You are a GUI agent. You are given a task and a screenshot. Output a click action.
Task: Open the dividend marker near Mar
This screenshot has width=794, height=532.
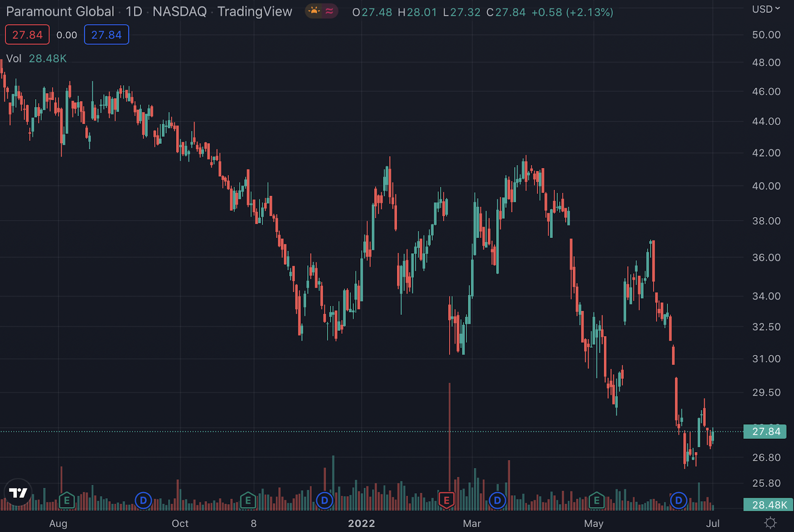(x=497, y=500)
